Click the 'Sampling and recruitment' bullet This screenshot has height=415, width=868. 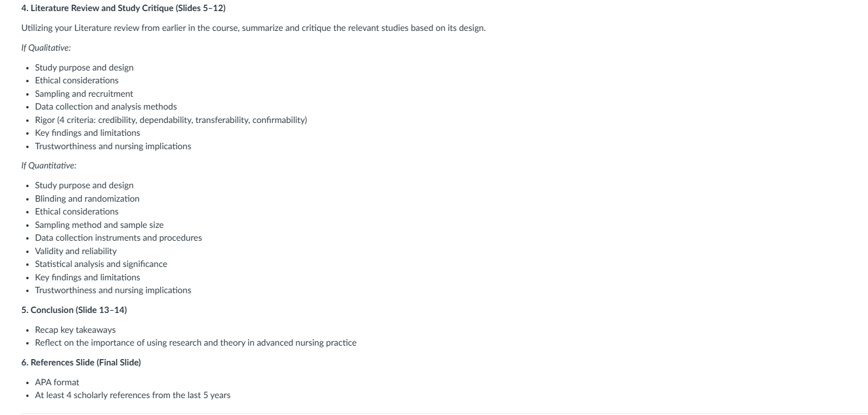[84, 94]
